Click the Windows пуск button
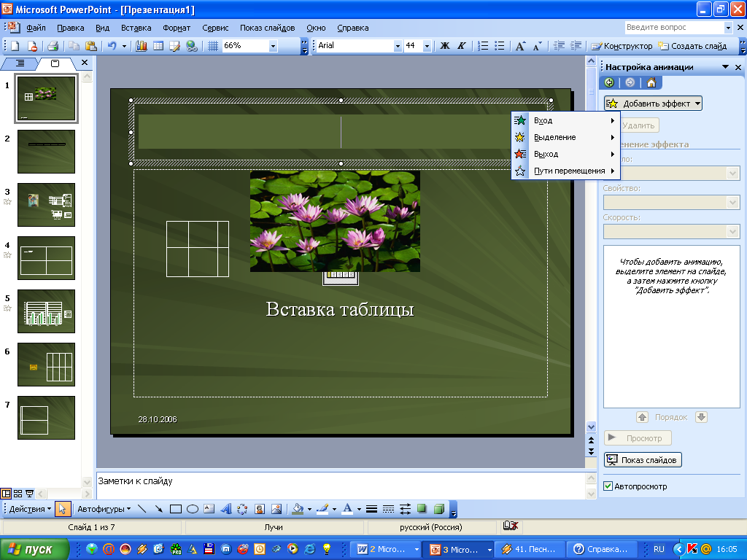The image size is (747, 560). tap(34, 550)
